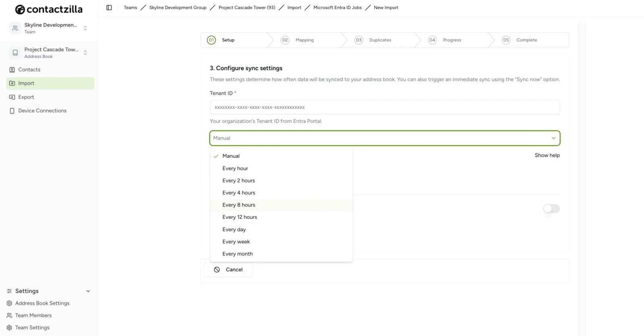Screen dimensions: 644x336
Task: Choose Every day from the list
Action: pyautogui.click(x=234, y=230)
